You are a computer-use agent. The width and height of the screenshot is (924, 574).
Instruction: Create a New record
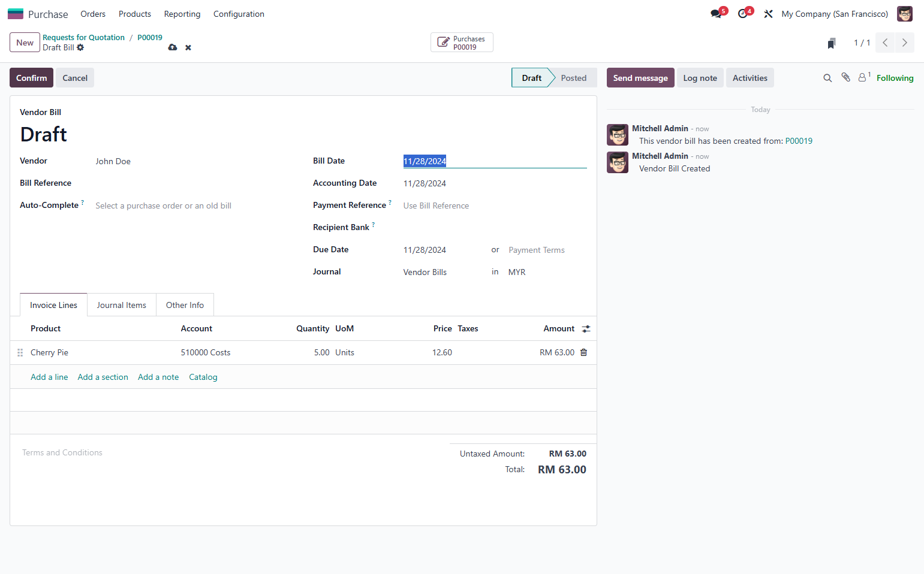pyautogui.click(x=25, y=43)
